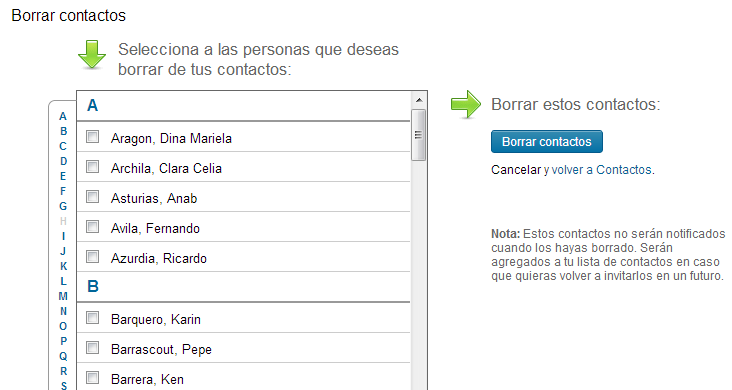Check the box for Aragon, Dina Mariela
This screenshot has width=732, height=390.
[92, 137]
